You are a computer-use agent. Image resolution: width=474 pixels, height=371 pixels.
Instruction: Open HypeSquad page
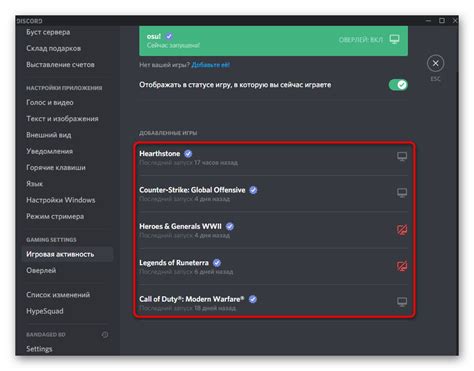tap(45, 311)
